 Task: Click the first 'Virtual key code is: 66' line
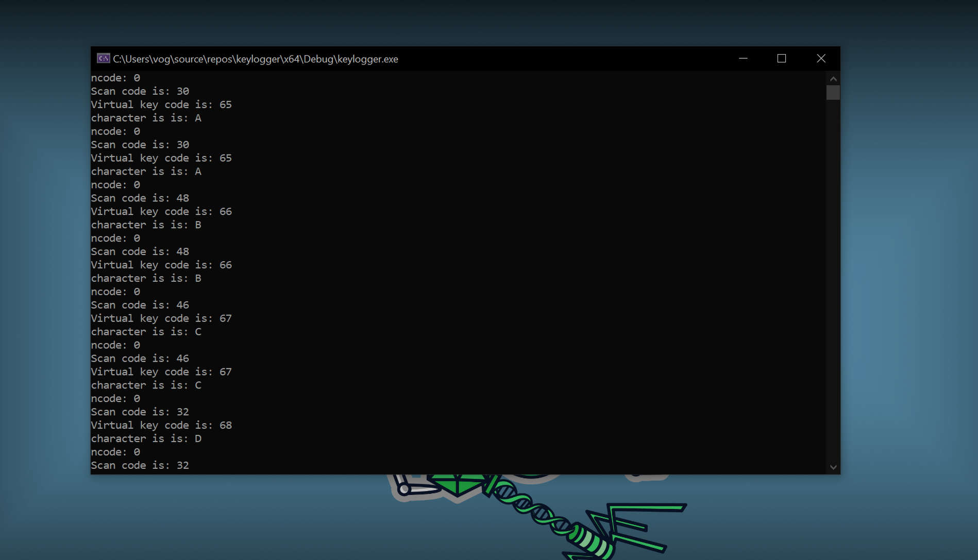(x=161, y=212)
